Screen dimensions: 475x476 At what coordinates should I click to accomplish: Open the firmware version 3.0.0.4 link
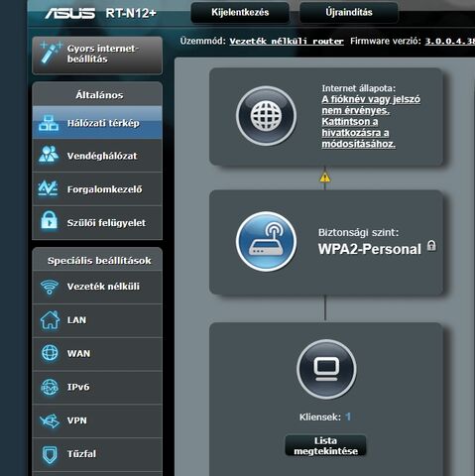450,42
